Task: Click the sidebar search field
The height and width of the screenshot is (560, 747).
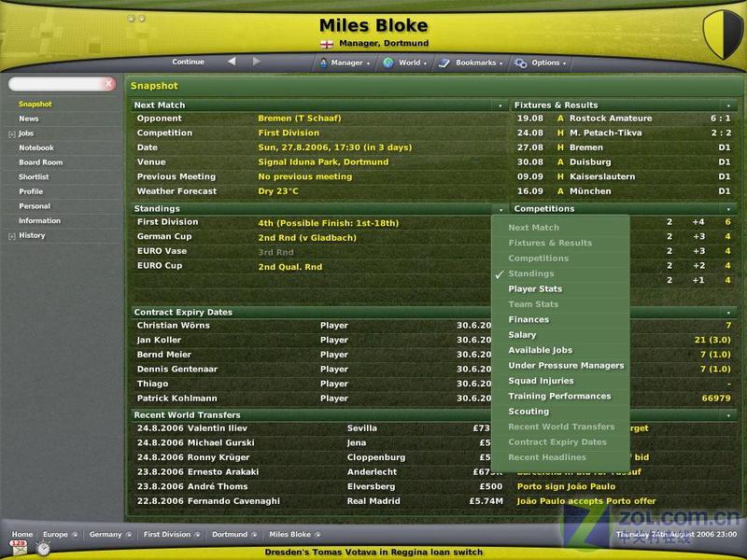Action: tap(57, 84)
